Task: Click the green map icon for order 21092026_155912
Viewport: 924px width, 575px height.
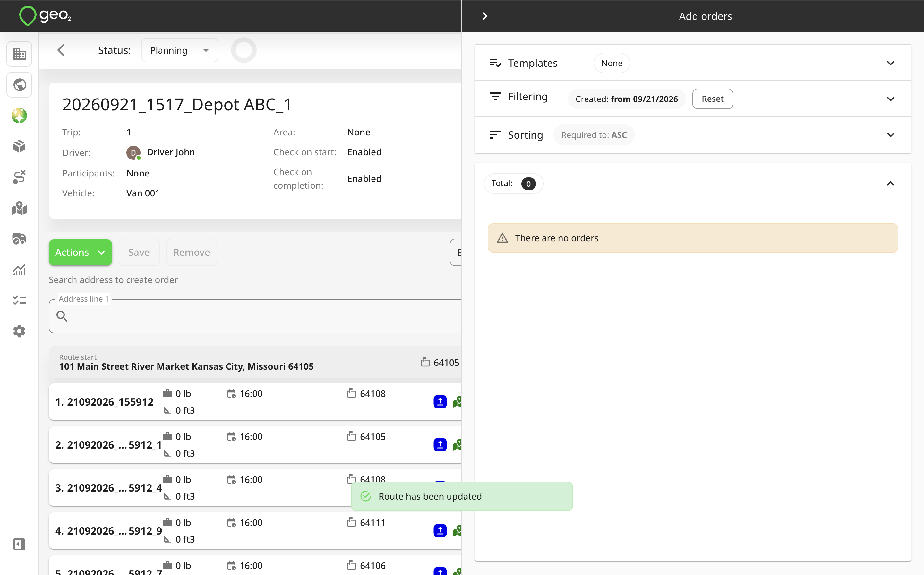Action: (x=458, y=402)
